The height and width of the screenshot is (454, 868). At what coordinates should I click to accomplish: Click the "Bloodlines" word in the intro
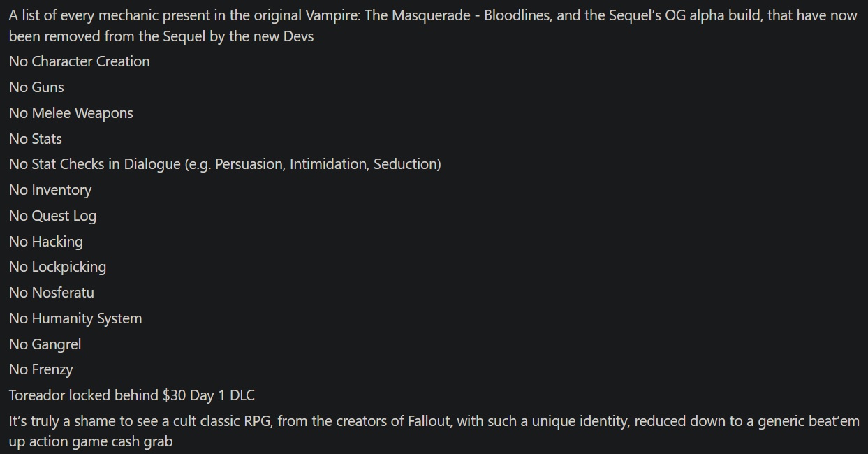click(516, 15)
